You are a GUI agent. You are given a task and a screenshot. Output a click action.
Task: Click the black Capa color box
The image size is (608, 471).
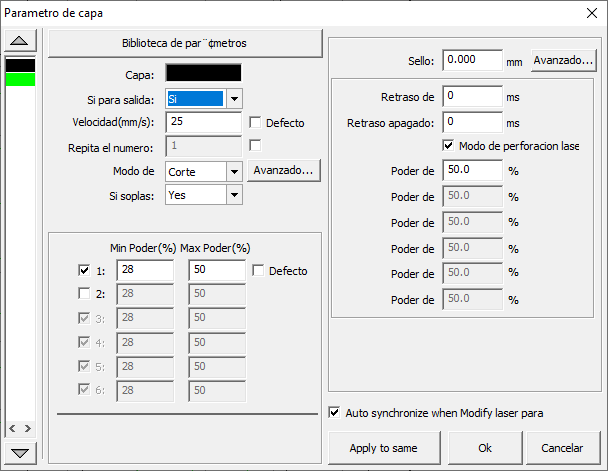[x=203, y=73]
